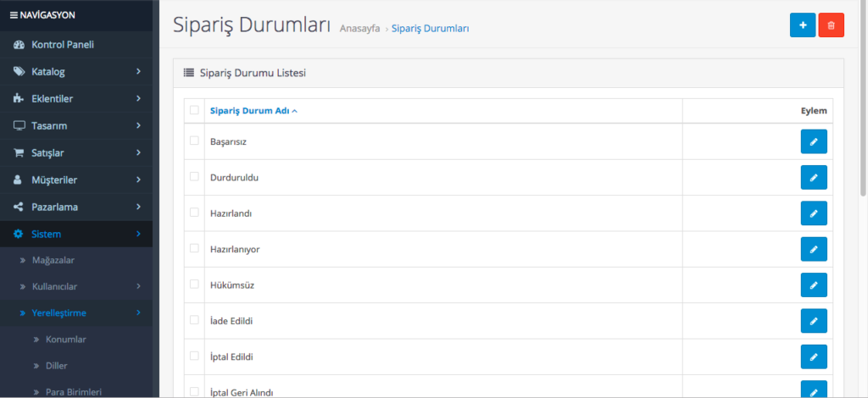Image resolution: width=868 pixels, height=398 pixels.
Task: Sort by Sipariş Durum Adı column header
Action: [253, 111]
